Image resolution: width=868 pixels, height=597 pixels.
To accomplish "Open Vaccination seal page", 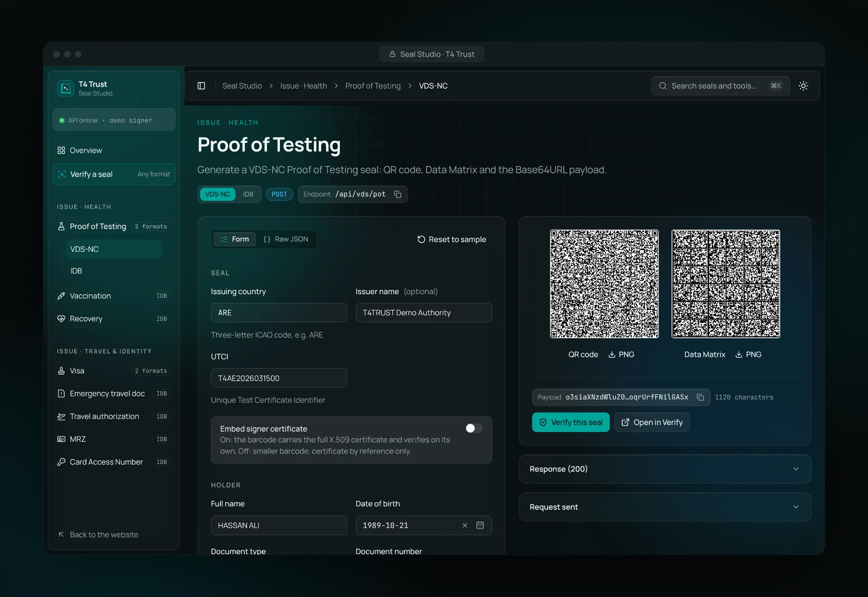I will (x=114, y=296).
